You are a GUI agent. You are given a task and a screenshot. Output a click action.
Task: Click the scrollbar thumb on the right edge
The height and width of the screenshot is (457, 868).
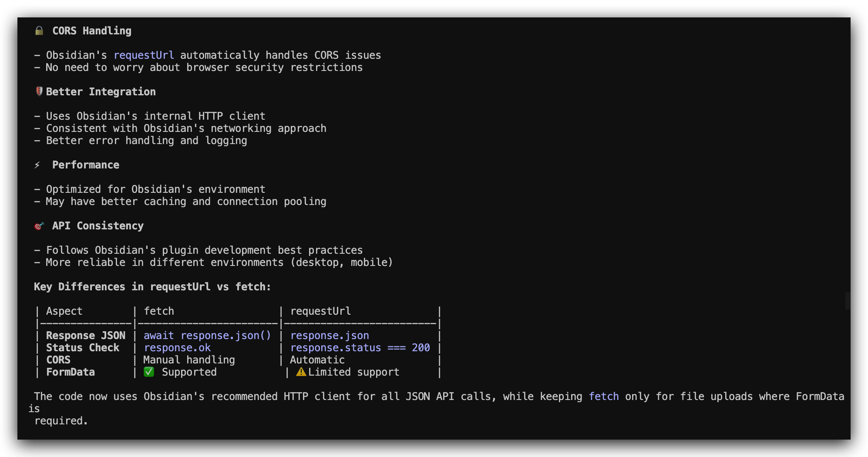pyautogui.click(x=848, y=301)
